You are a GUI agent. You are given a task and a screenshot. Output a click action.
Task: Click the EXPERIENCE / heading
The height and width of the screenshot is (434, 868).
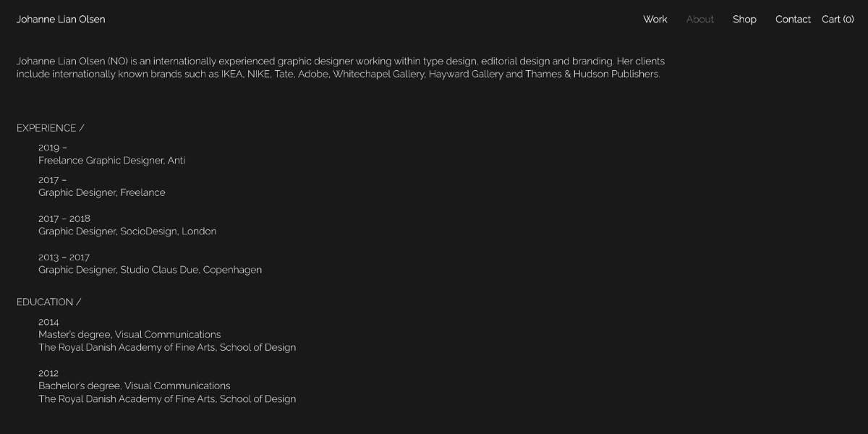coord(51,128)
